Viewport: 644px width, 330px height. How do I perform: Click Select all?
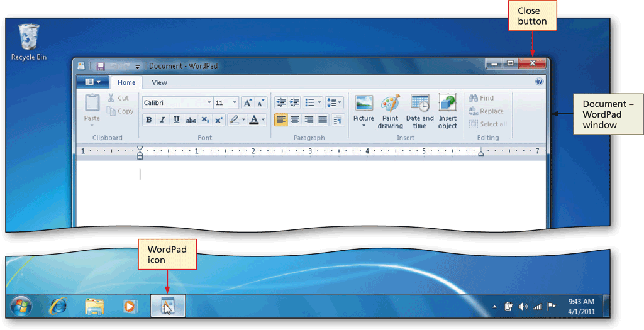488,124
